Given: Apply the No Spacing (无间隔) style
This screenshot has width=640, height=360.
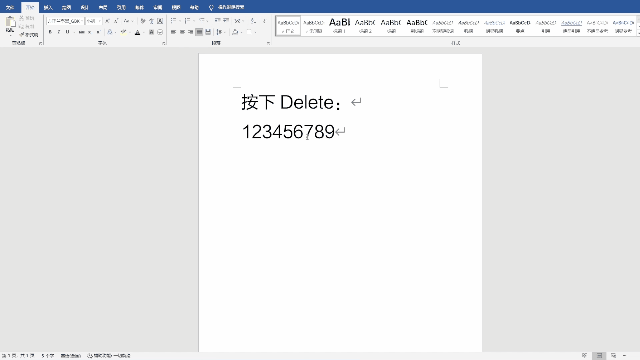Looking at the screenshot, I should (313, 26).
